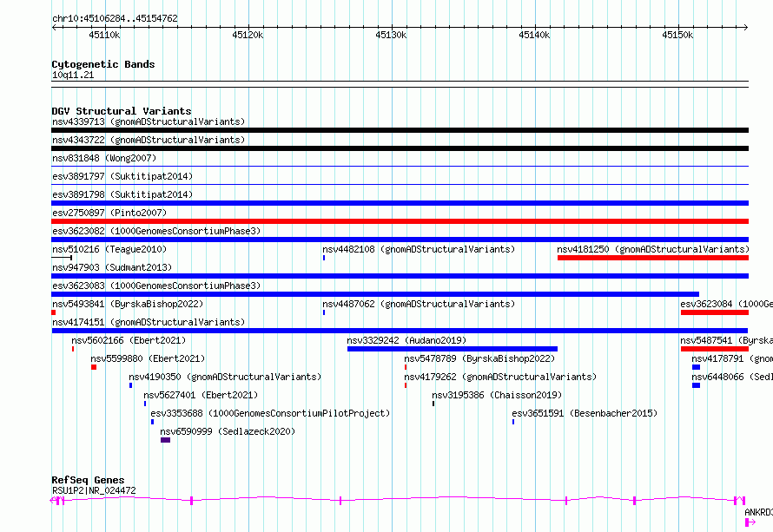This screenshot has width=773, height=532.
Task: Click the esv3623083 blue variant bar
Action: [375, 294]
